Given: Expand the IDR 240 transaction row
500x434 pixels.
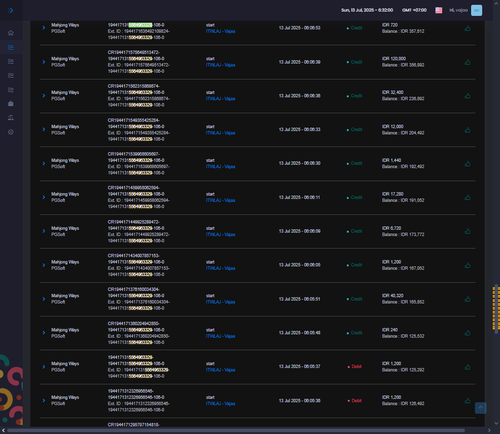Looking at the screenshot, I should pos(44,333).
